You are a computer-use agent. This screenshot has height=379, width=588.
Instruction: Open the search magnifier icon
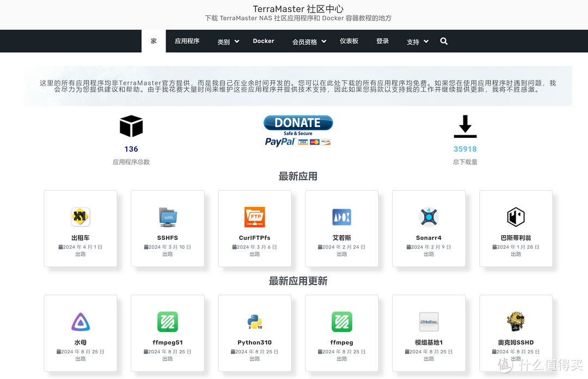tap(444, 41)
